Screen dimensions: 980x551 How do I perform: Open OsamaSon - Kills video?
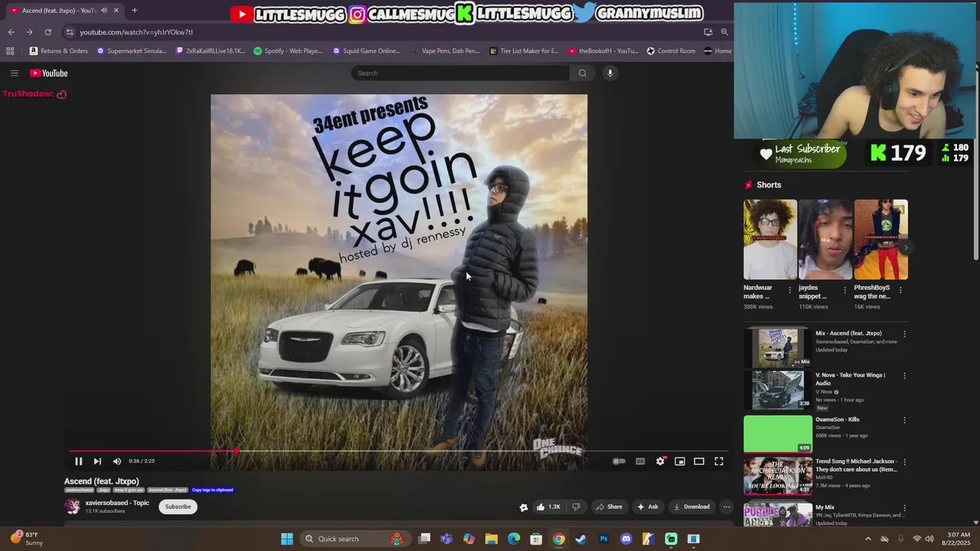click(778, 434)
